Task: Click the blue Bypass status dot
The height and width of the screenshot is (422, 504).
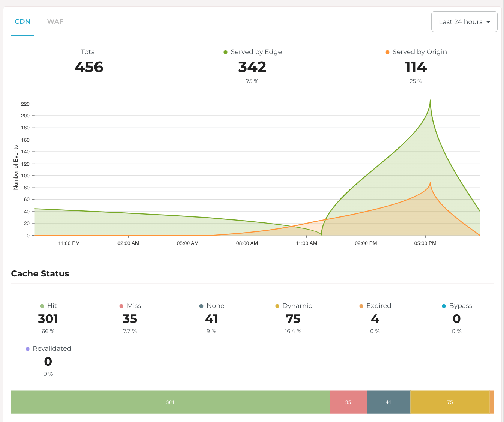Action: click(x=444, y=306)
